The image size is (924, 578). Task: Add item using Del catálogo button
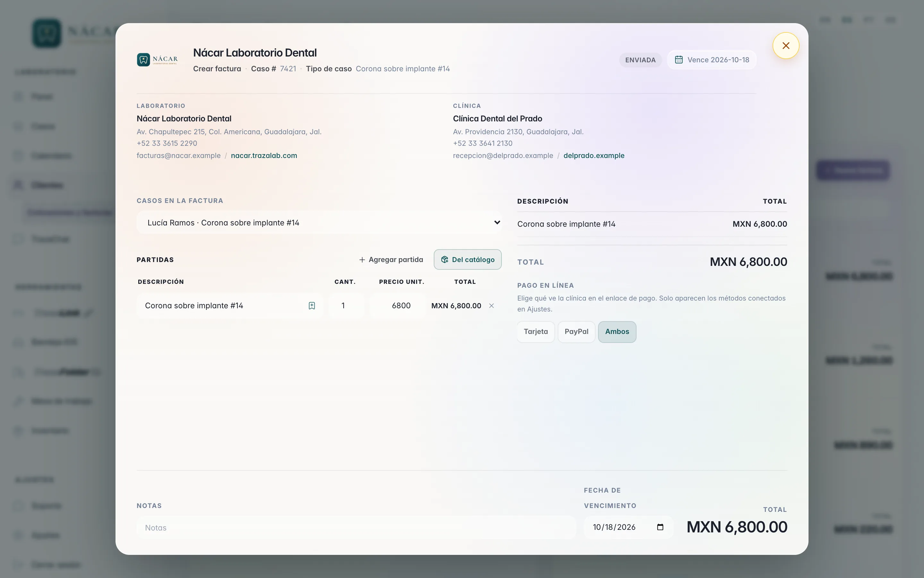pos(467,259)
